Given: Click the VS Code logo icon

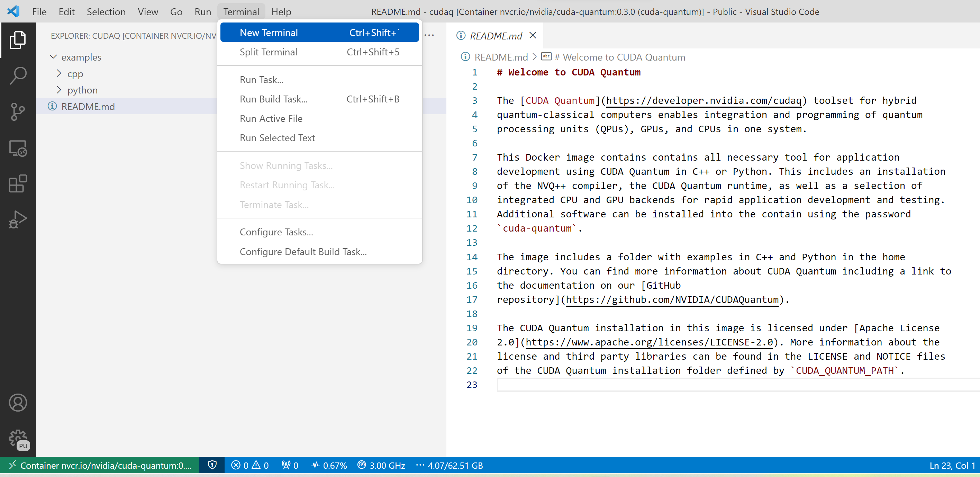Looking at the screenshot, I should click(13, 11).
